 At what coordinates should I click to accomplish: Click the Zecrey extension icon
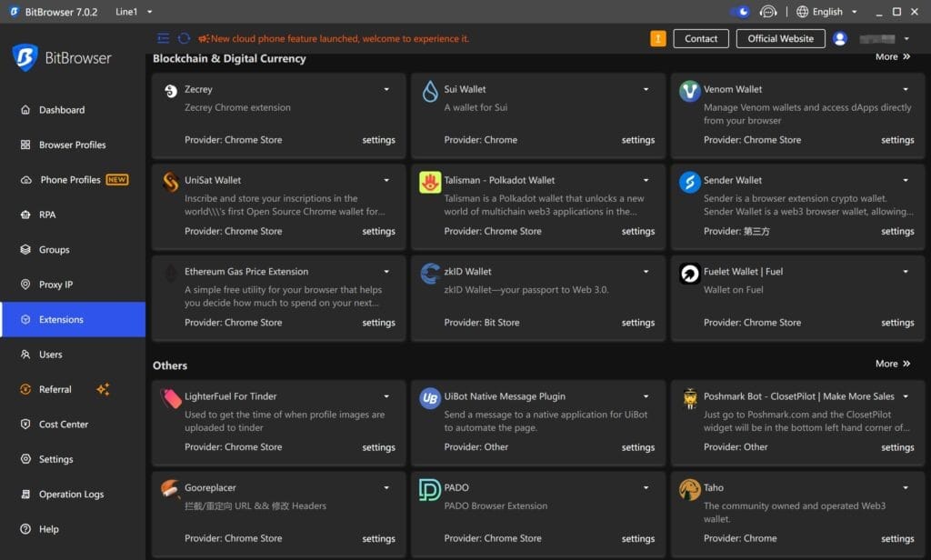point(171,91)
